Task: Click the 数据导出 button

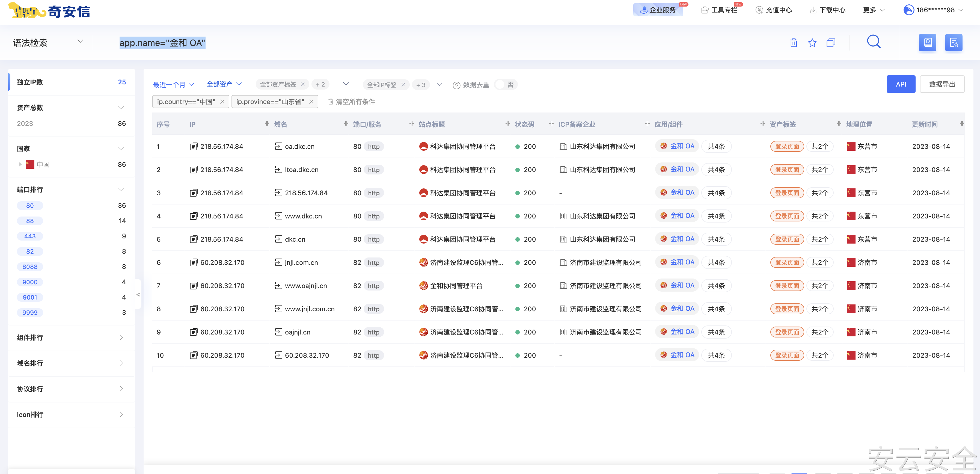Action: [x=942, y=84]
